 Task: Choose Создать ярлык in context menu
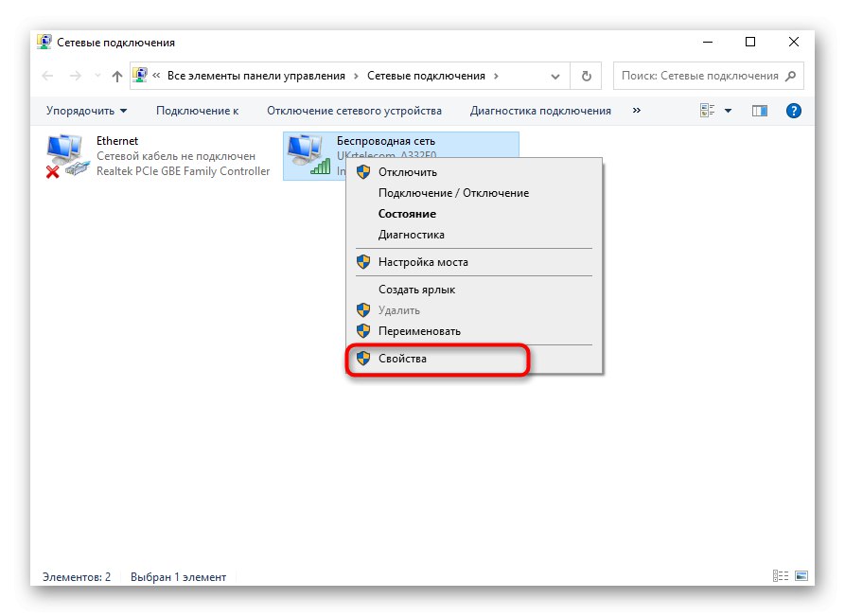(x=474, y=290)
